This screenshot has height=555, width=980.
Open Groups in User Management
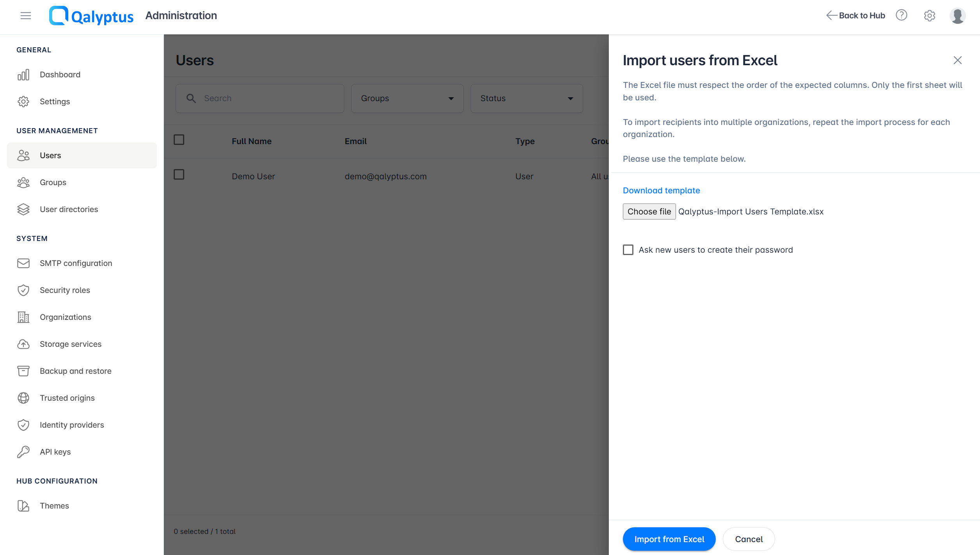53,182
